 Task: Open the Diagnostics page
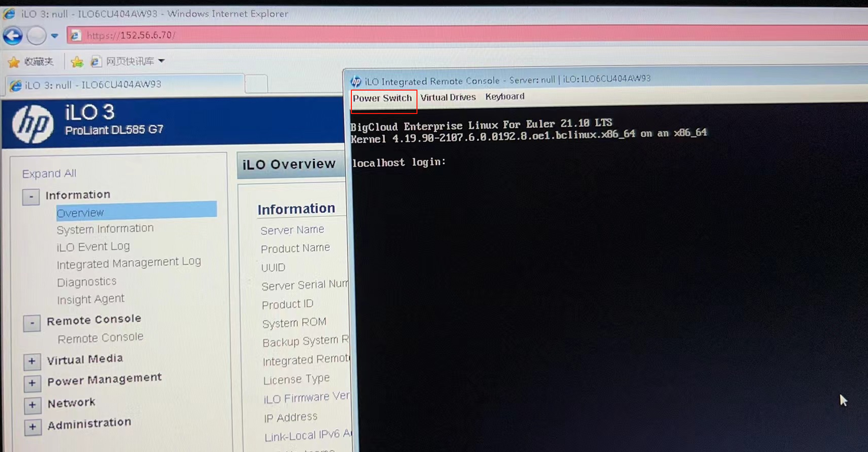86,282
